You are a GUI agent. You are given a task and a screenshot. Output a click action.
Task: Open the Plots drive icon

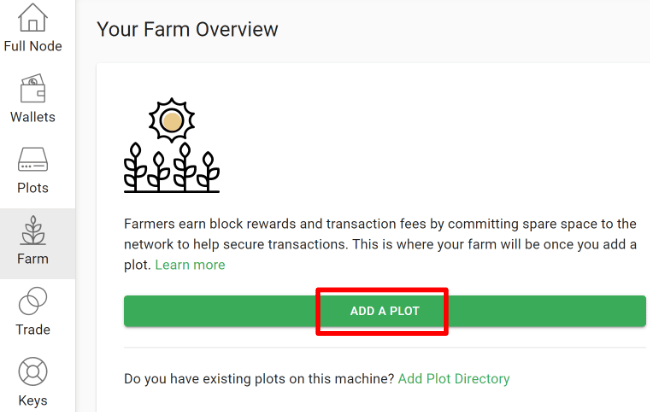(x=33, y=159)
